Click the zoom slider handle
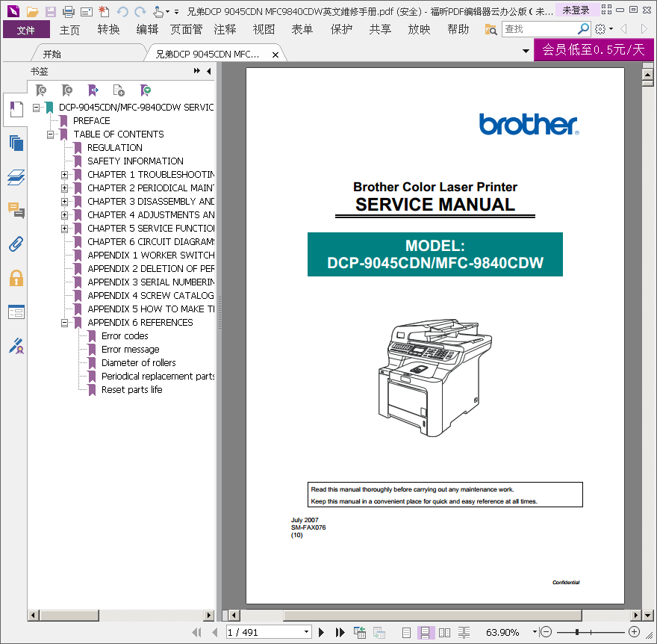This screenshot has height=644, width=657. click(577, 632)
